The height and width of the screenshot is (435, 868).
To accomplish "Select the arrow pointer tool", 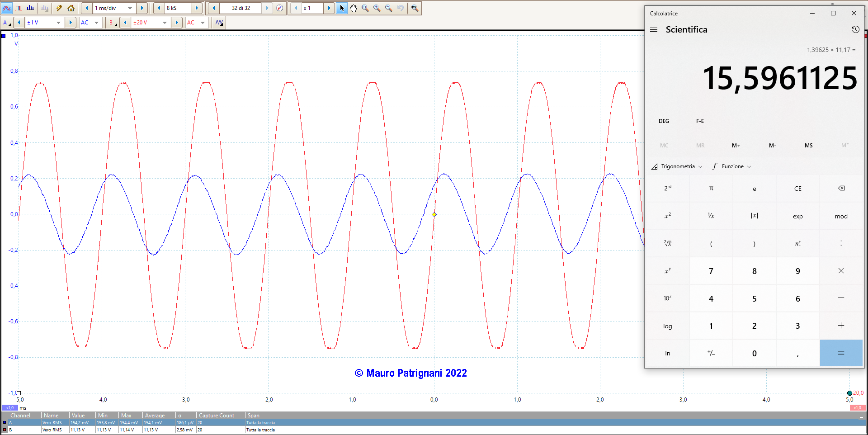I will (342, 8).
